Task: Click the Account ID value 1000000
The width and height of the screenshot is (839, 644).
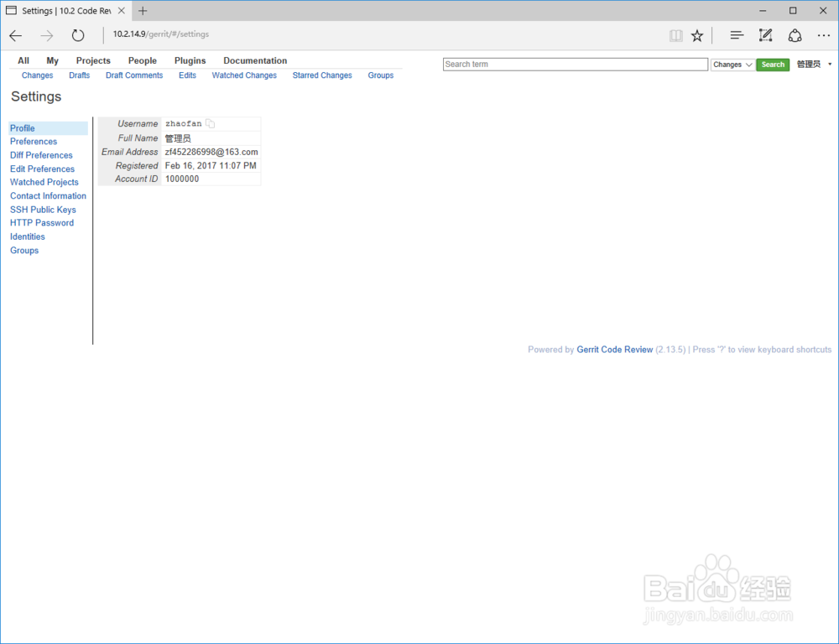Action: pos(182,179)
